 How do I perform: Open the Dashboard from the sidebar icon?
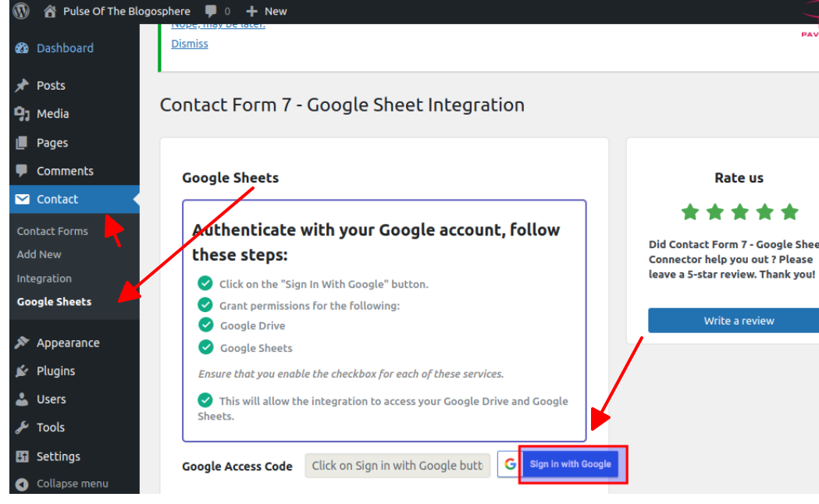[21, 48]
